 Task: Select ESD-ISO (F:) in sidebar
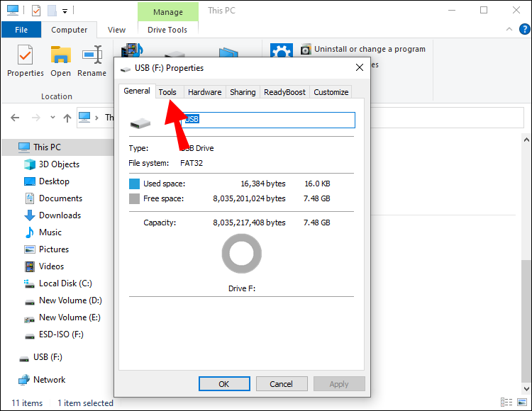pos(54,334)
